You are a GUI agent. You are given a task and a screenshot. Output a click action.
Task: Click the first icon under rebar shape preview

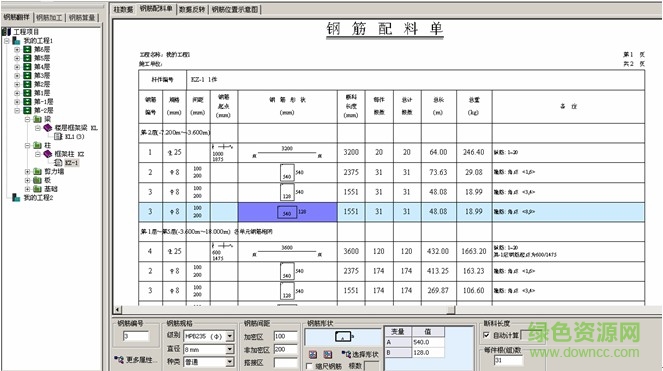[x=313, y=355]
